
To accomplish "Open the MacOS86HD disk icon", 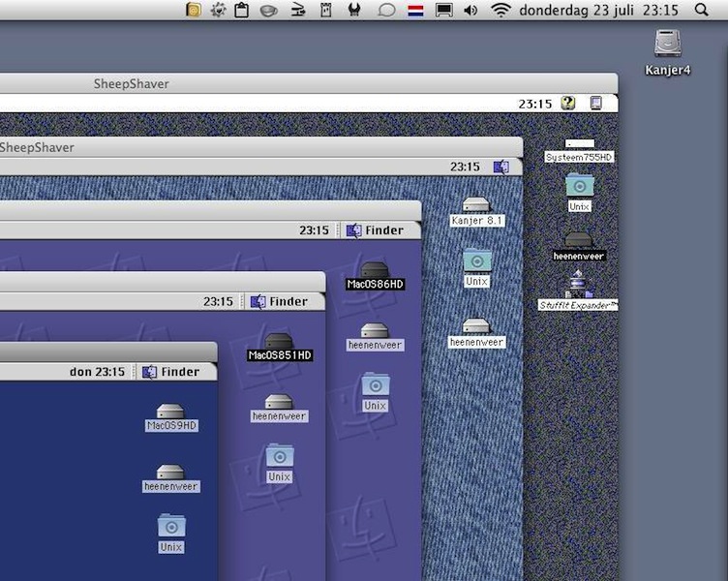I will pyautogui.click(x=375, y=270).
